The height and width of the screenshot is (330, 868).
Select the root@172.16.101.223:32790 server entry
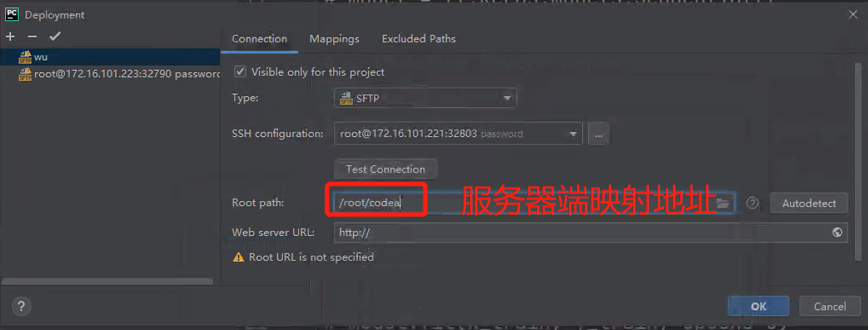[111, 74]
